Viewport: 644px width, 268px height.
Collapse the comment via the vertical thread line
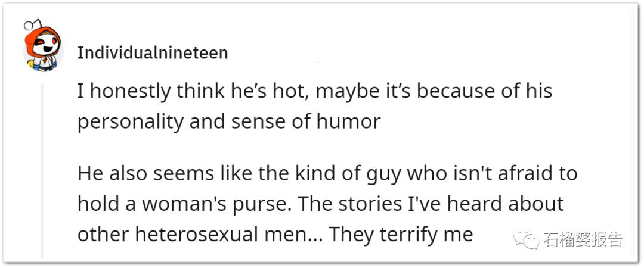(42, 170)
